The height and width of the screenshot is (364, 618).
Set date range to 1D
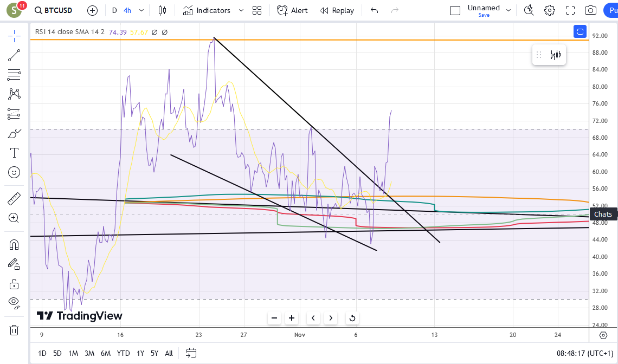click(42, 353)
